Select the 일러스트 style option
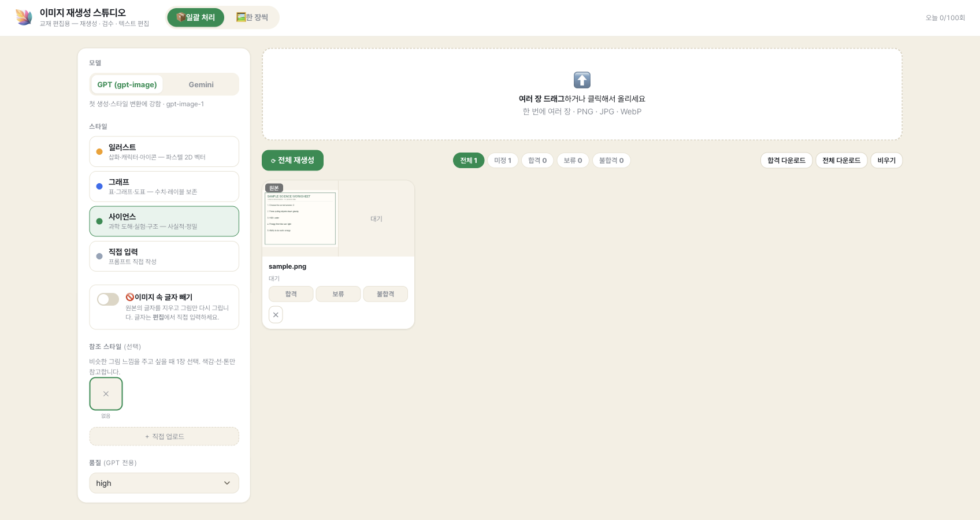Screen dimensions: 980x520 pos(164,151)
